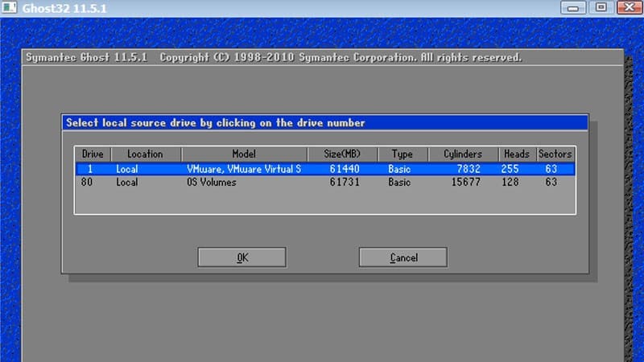Viewport: 644px width, 362px height.
Task: Click the Symantec Ghost copyright banner text
Action: [274, 57]
